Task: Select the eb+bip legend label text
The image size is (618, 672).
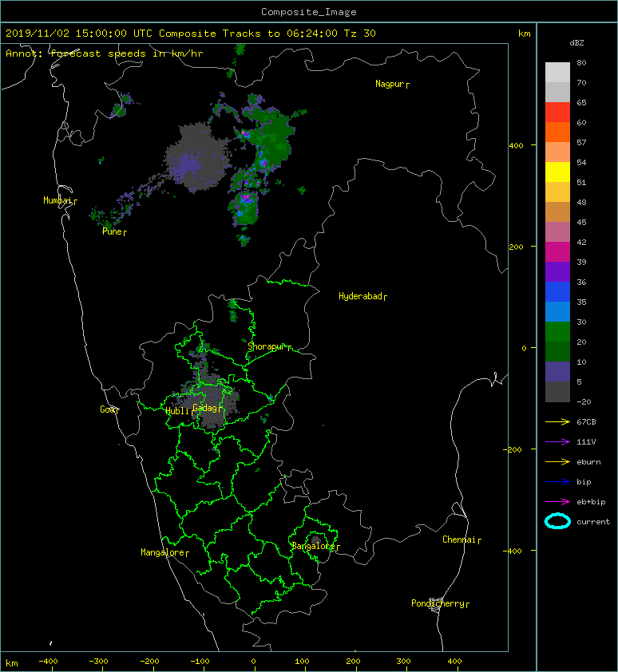Action: (x=591, y=502)
